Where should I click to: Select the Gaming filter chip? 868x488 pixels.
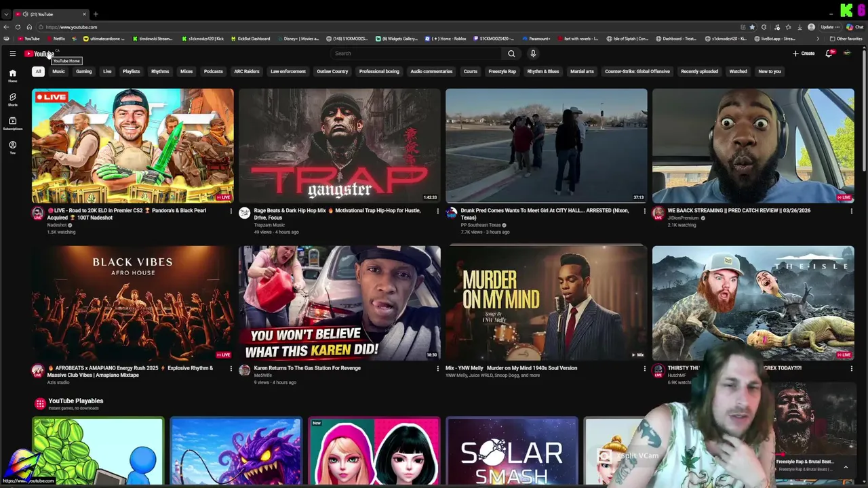[83, 71]
